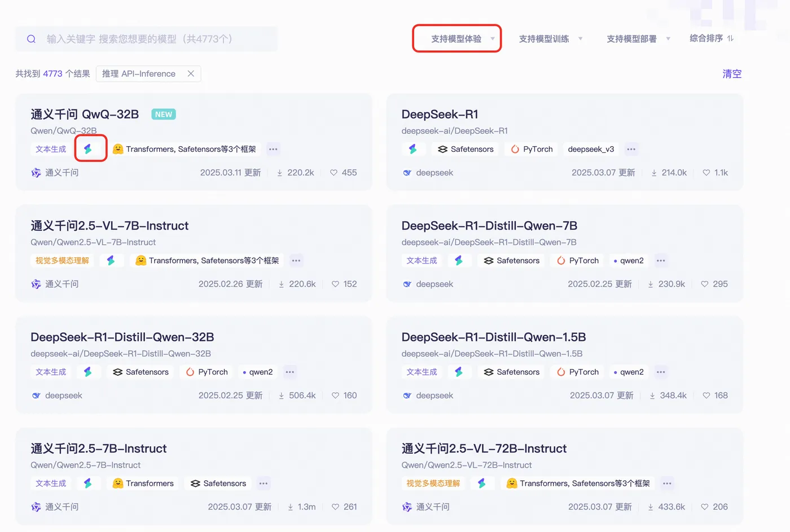Click lightning icon on DeepSeek-R1-Distill-Qwen-1.5B card

(x=459, y=372)
